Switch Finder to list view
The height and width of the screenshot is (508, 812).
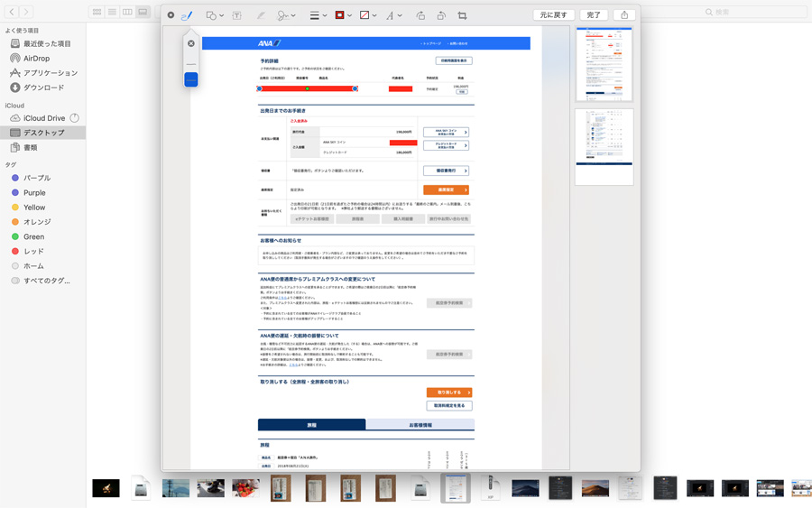tap(112, 12)
